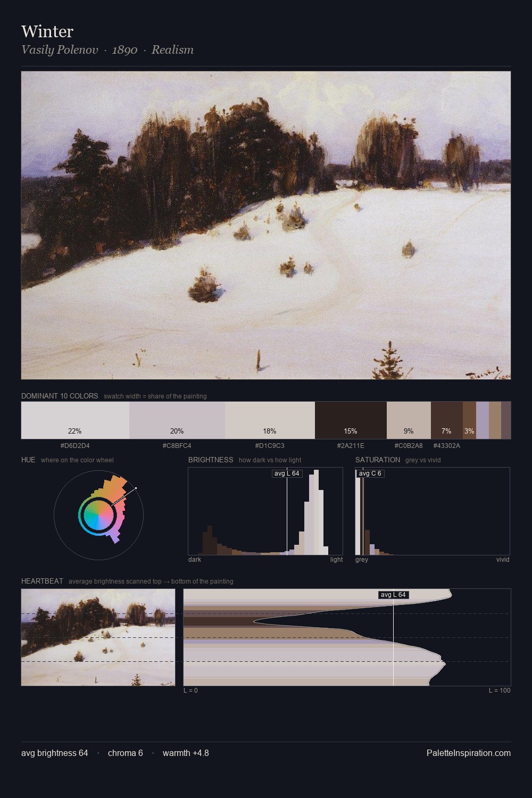The height and width of the screenshot is (798, 532).
Task: Select the 20% swatch #C8BFC4
Action: [177, 420]
